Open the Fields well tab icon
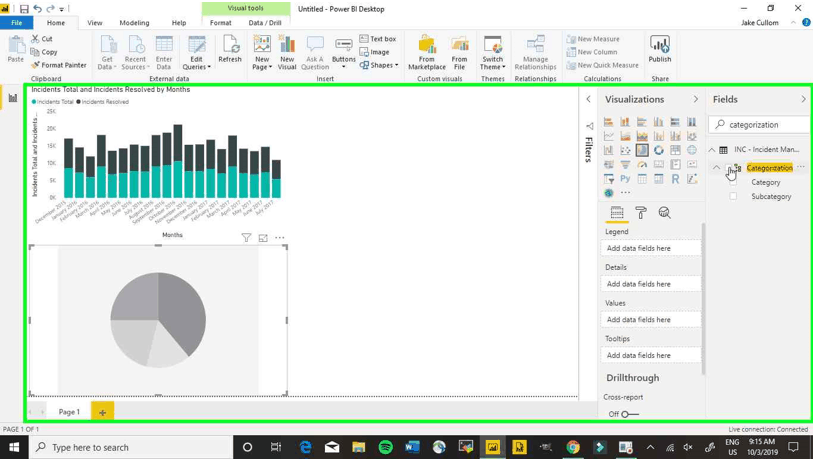The image size is (815, 460). click(617, 213)
